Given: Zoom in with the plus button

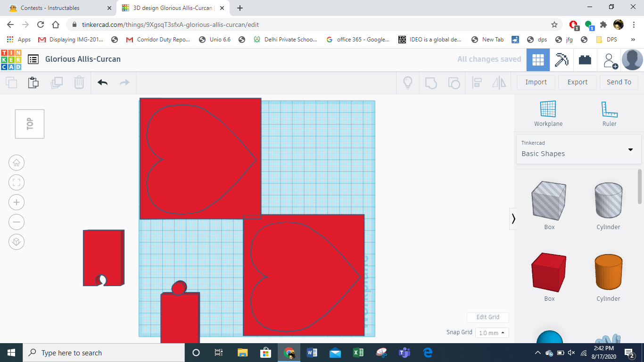Looking at the screenshot, I should click(17, 203).
